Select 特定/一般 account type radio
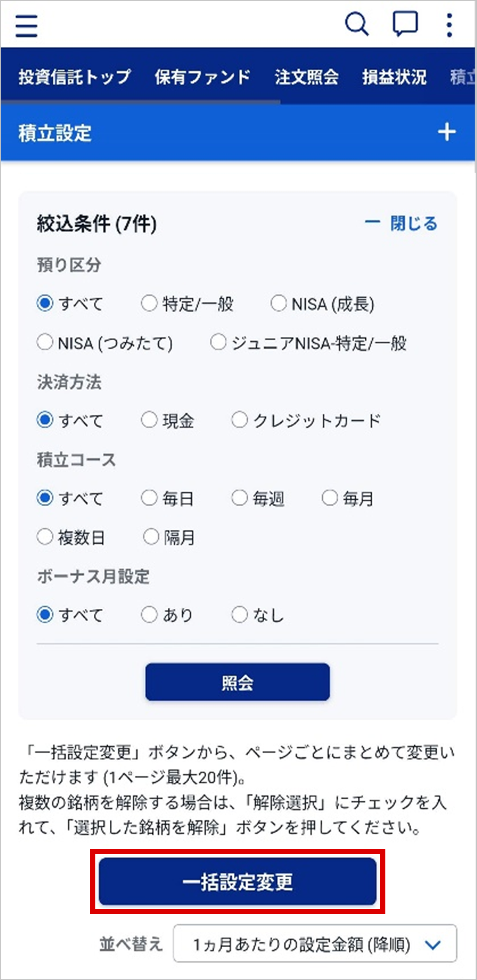The width and height of the screenshot is (477, 980). 149,304
